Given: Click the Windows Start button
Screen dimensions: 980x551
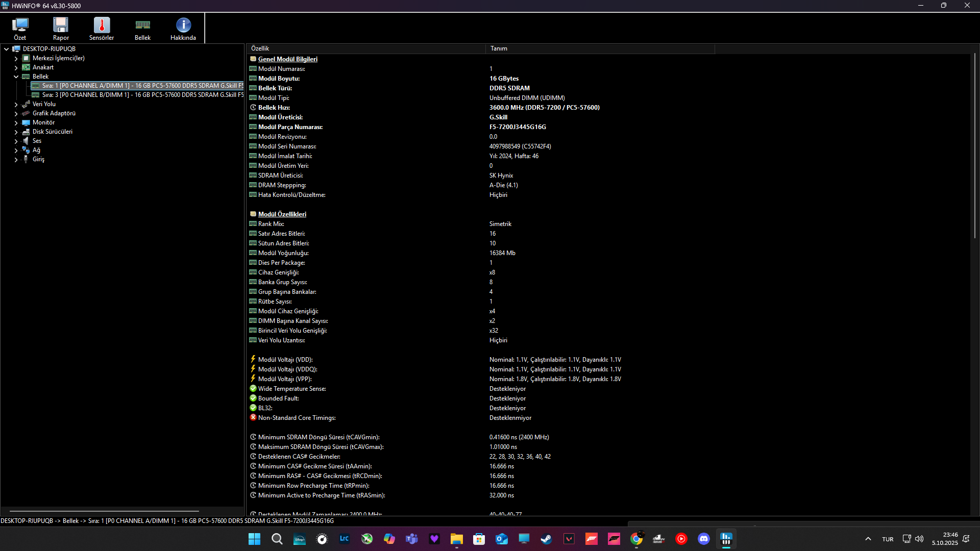Looking at the screenshot, I should (254, 539).
